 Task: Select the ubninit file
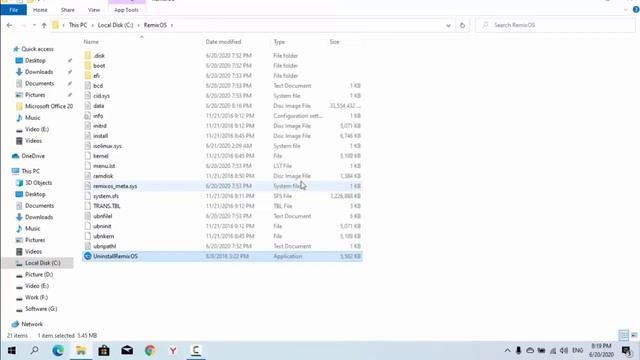click(x=222, y=226)
